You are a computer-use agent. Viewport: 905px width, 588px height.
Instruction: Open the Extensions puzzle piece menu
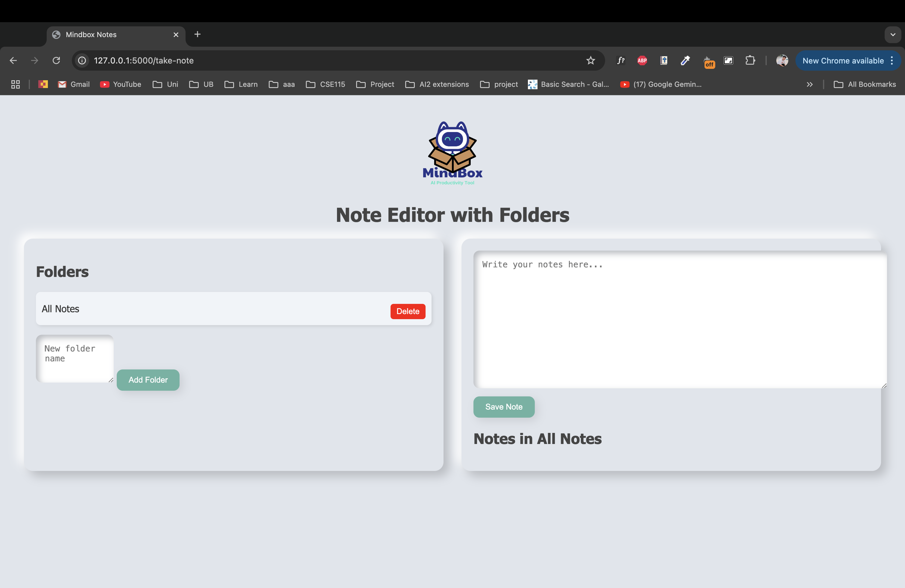pyautogui.click(x=750, y=60)
